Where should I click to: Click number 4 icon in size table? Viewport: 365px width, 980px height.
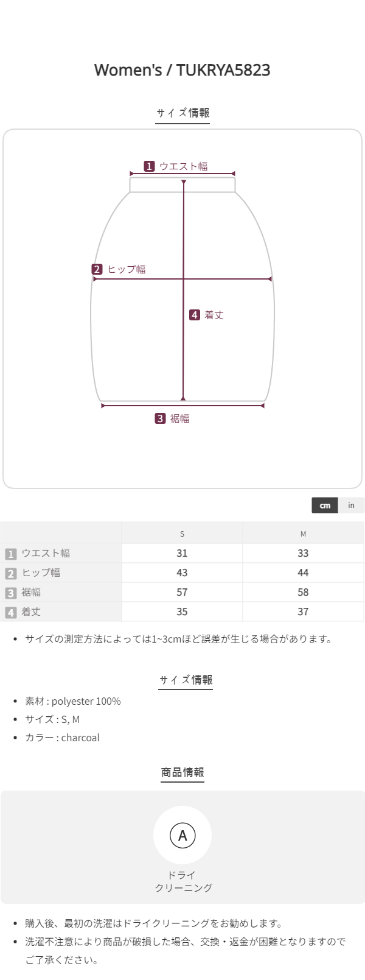pos(10,612)
